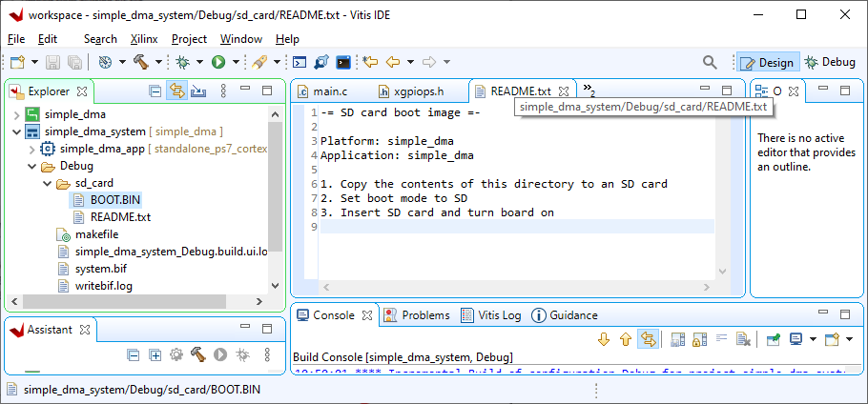
Task: Switch to the Debug perspective
Action: (830, 63)
